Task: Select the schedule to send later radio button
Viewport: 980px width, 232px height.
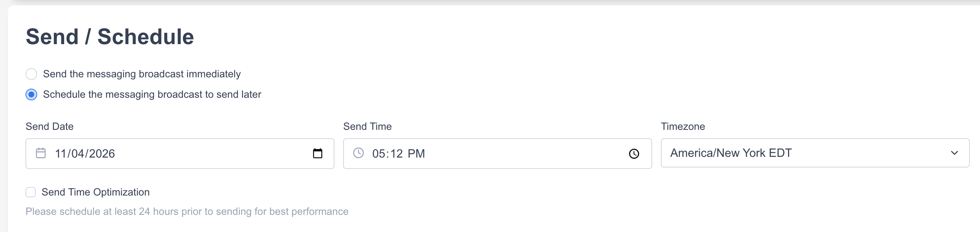Action: point(31,94)
